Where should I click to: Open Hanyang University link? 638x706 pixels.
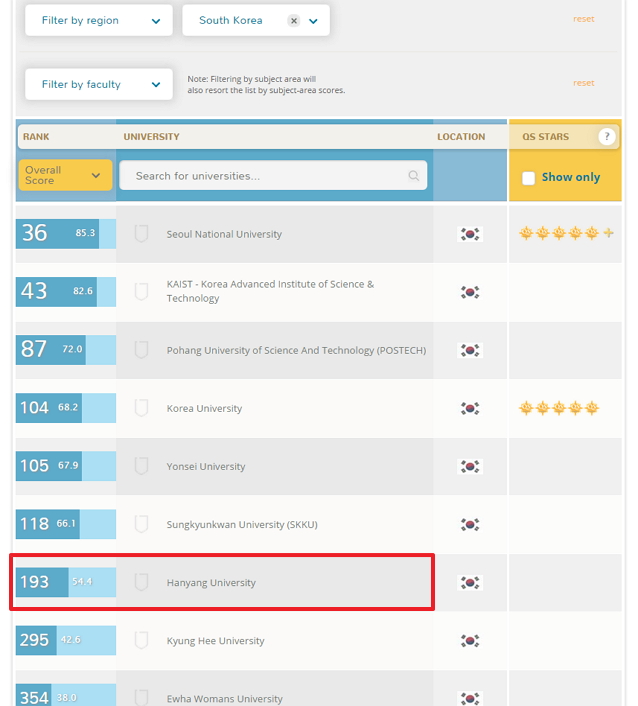click(211, 583)
